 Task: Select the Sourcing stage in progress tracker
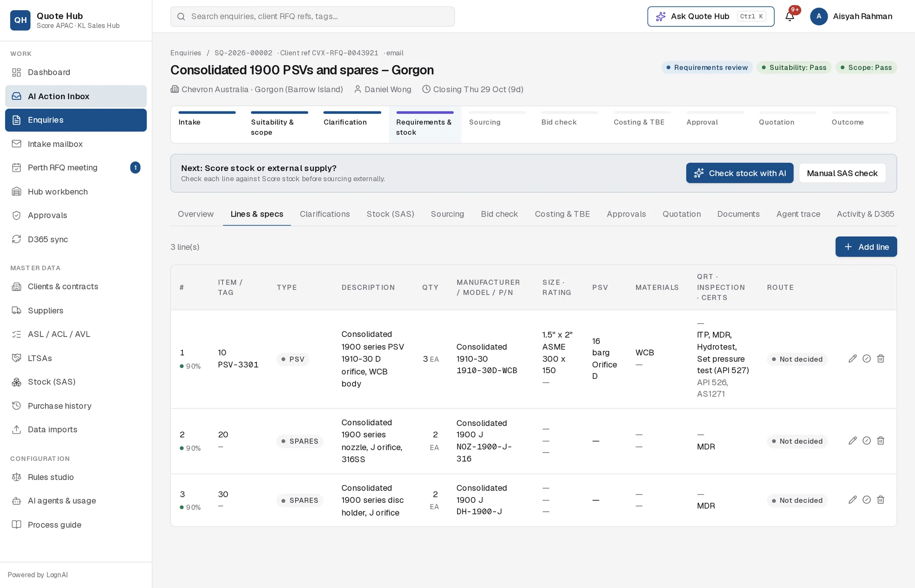[x=497, y=124]
